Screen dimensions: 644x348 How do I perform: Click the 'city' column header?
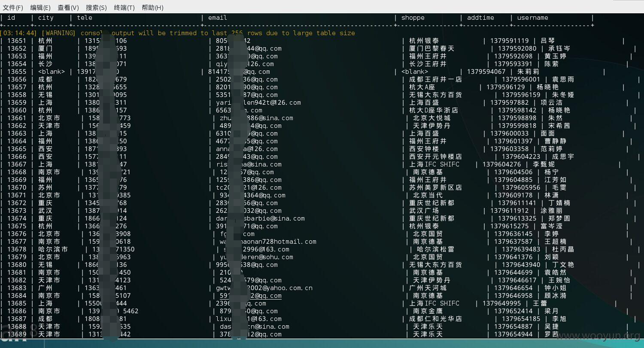click(46, 18)
